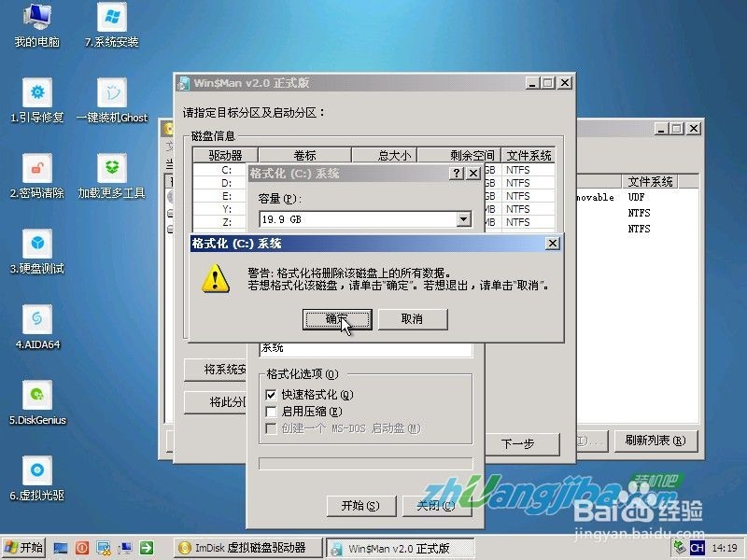Click the 剩余空间 column header
Image resolution: width=747 pixels, height=560 pixels.
(x=459, y=155)
